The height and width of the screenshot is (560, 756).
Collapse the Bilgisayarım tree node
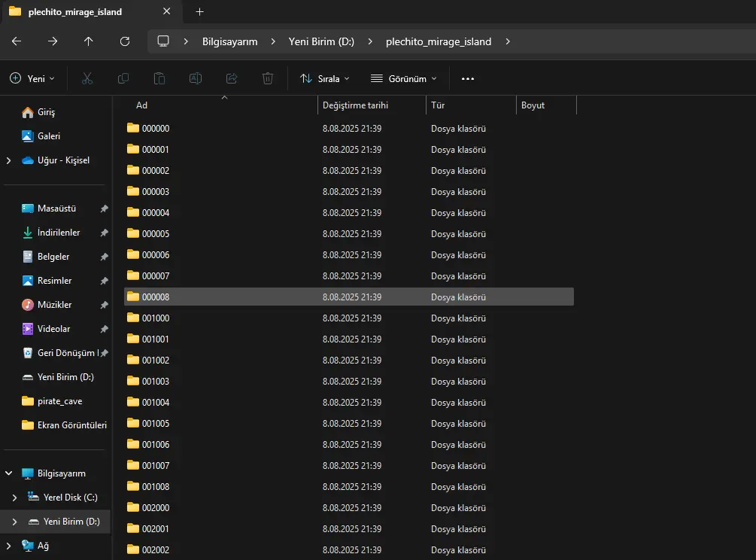(x=9, y=473)
